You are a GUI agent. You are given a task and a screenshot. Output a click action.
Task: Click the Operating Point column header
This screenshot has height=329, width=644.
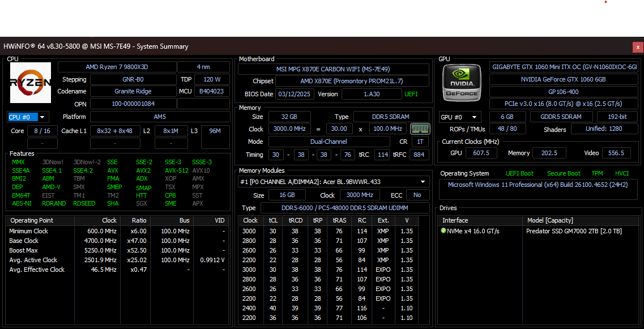(32, 220)
